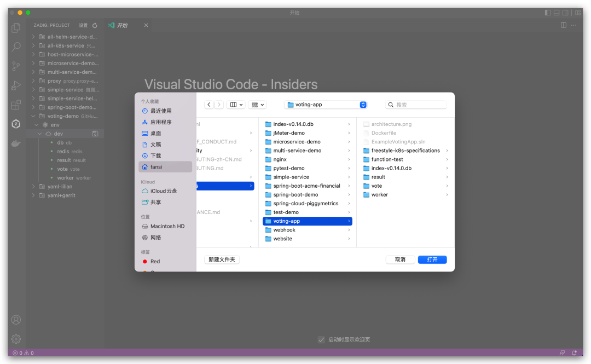Collapse the dev tree item
Screen dimensions: 591x364
39,133
